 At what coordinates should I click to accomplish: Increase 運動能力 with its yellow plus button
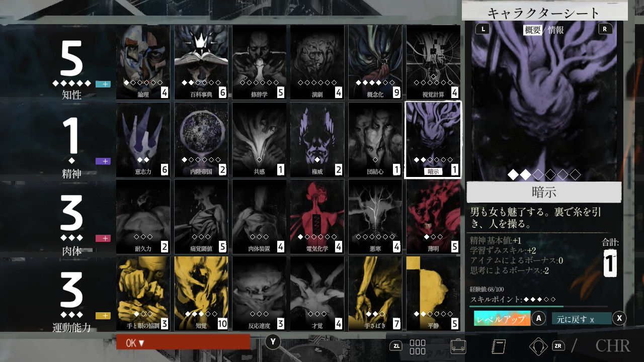[103, 316]
